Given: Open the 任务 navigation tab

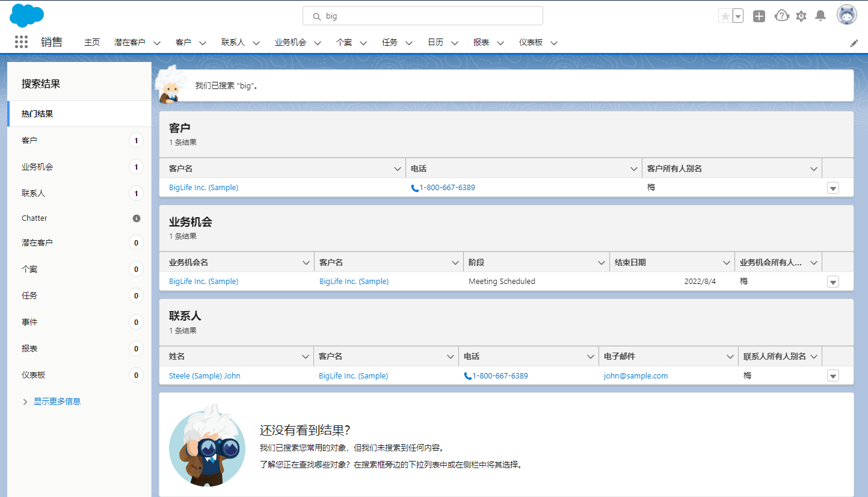Looking at the screenshot, I should pos(390,42).
